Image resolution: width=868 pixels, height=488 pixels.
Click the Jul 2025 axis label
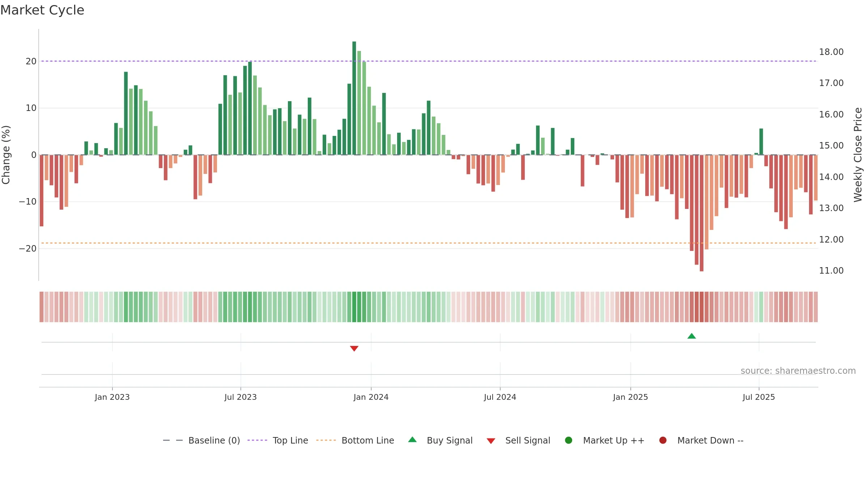point(759,397)
